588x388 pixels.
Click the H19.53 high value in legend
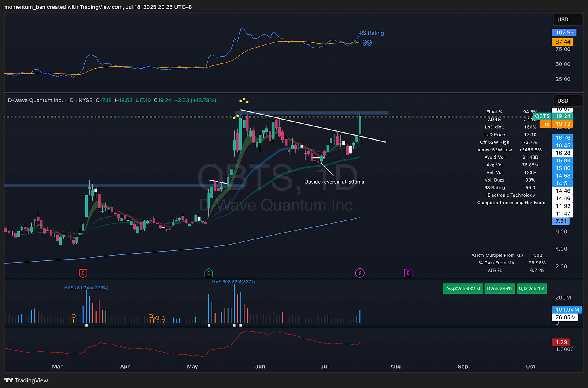click(124, 100)
